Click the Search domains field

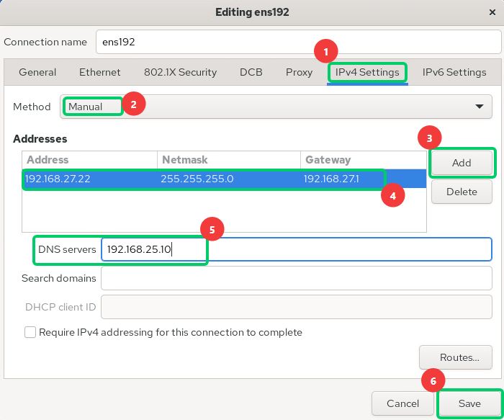[x=297, y=278]
